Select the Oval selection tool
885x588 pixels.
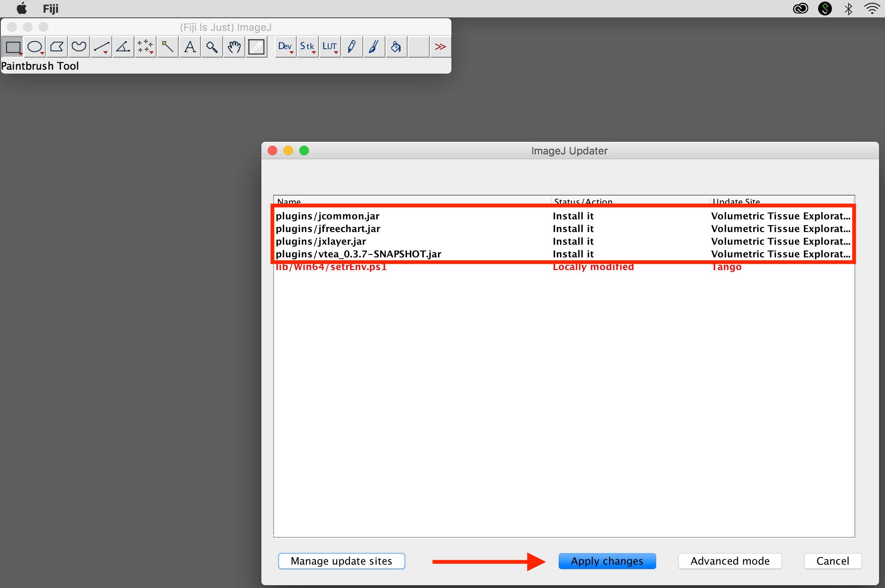click(x=36, y=47)
